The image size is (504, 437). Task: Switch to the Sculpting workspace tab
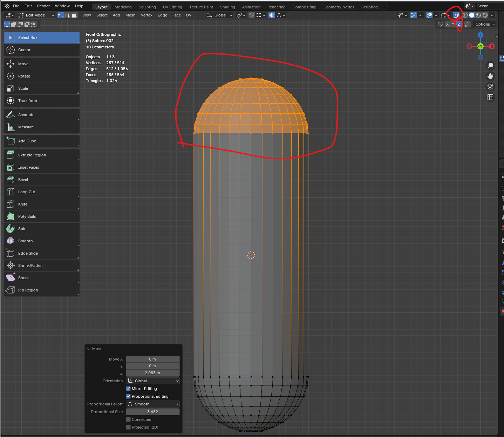pos(147,7)
